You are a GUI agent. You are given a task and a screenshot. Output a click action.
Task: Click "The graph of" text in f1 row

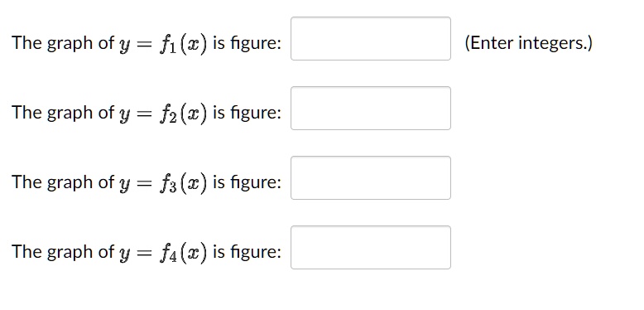pos(63,43)
